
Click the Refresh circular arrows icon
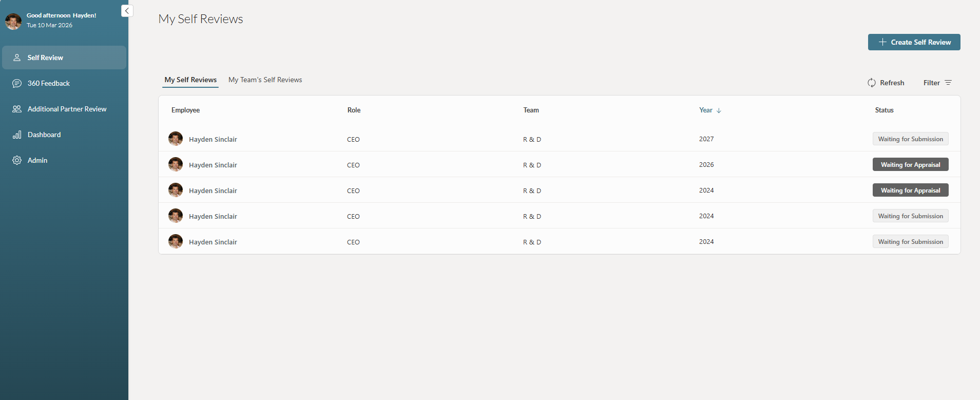872,83
